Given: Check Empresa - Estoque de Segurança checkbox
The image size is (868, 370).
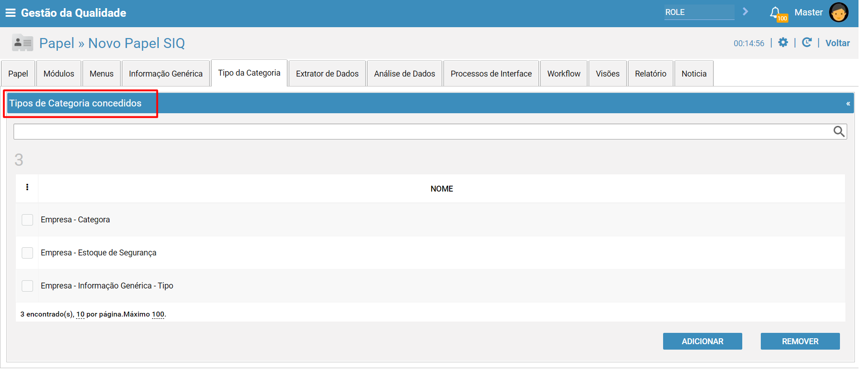Looking at the screenshot, I should pyautogui.click(x=28, y=253).
